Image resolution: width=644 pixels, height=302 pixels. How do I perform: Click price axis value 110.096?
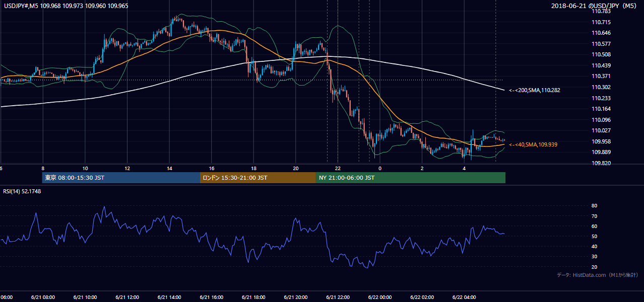click(602, 120)
